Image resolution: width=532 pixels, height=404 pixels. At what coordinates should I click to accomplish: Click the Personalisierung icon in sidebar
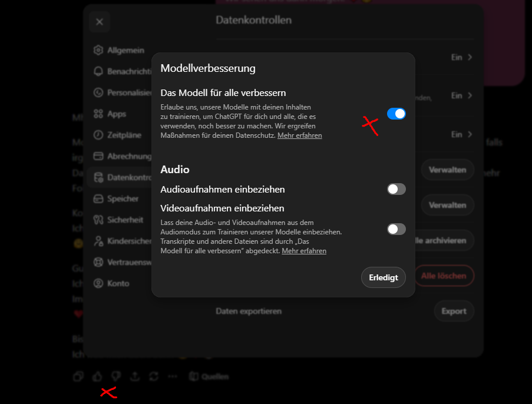tap(98, 92)
